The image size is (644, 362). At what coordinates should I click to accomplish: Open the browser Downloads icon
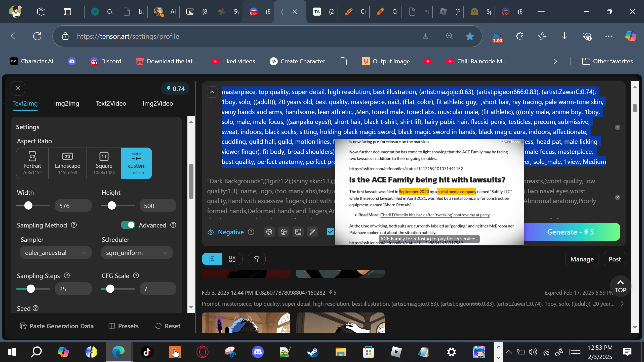pos(565,36)
